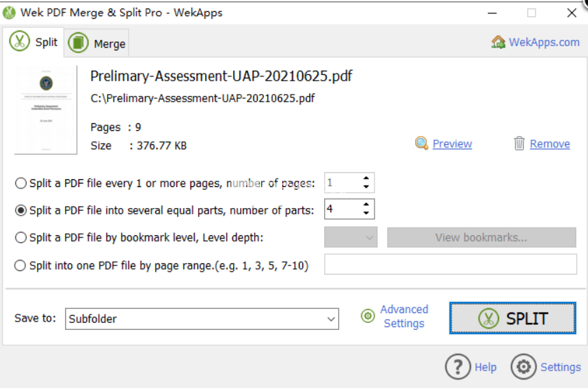Click the file path C:\Prelimary-Assessment-UAP-20210625.pdf
The height and width of the screenshot is (388, 588).
click(202, 98)
